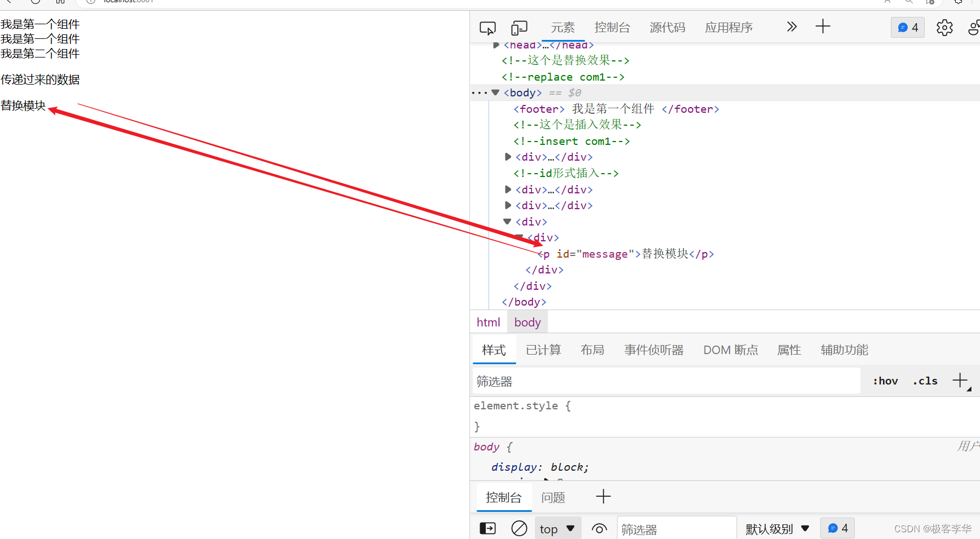980x539 pixels.
Task: Open the 源代码 tab
Action: 667,27
